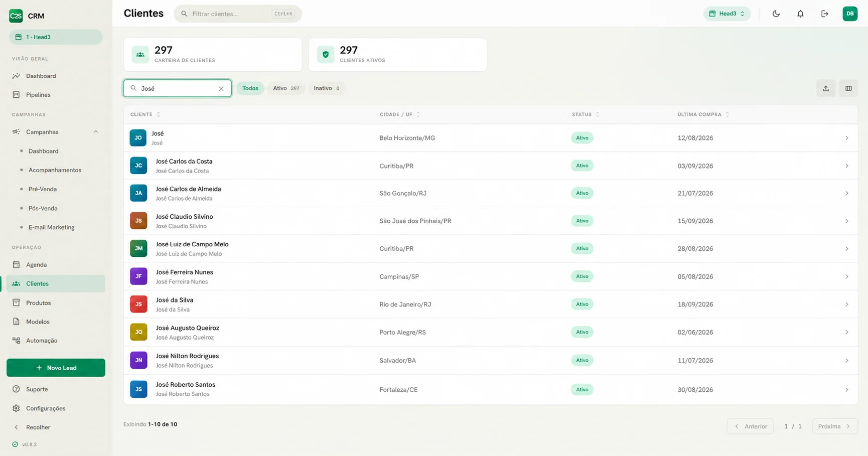Open Automação in sidebar
This screenshot has height=456, width=868.
click(x=56, y=341)
